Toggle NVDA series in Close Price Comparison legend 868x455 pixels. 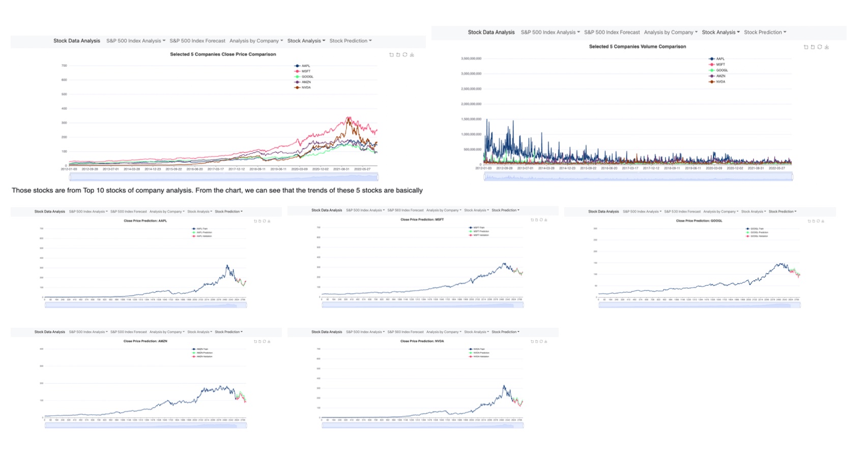(302, 88)
